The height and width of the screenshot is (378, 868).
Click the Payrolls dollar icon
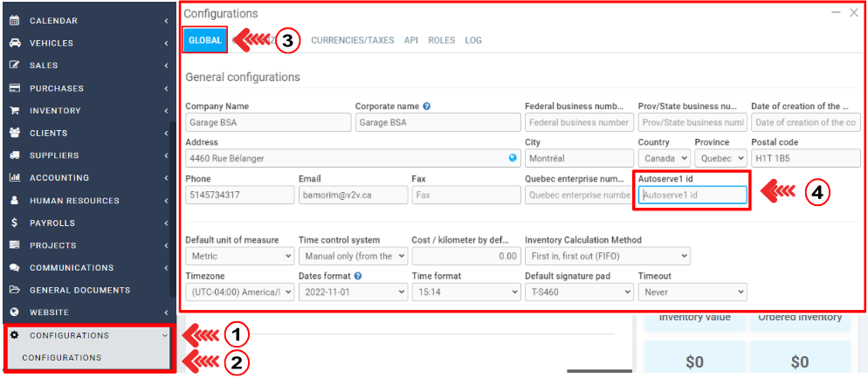(x=14, y=223)
